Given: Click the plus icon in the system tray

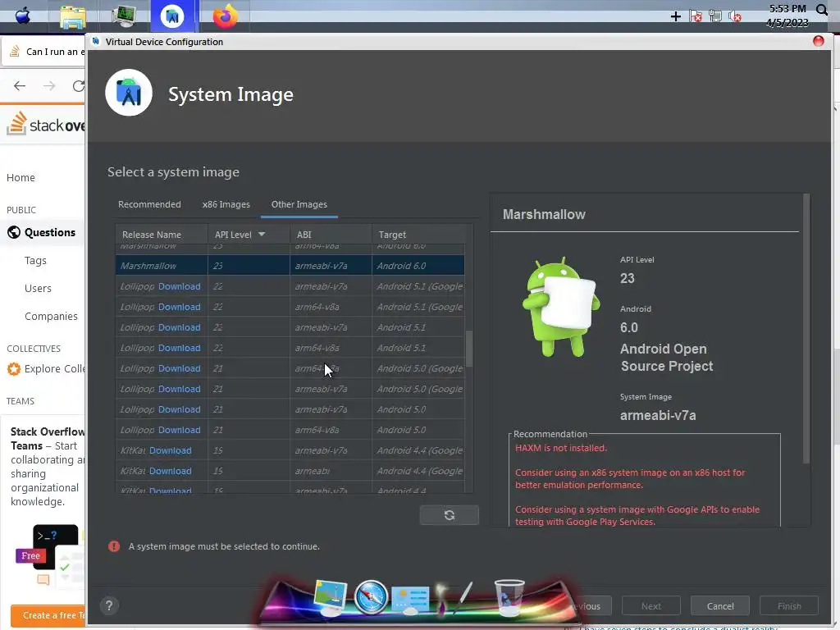Looking at the screenshot, I should (676, 16).
